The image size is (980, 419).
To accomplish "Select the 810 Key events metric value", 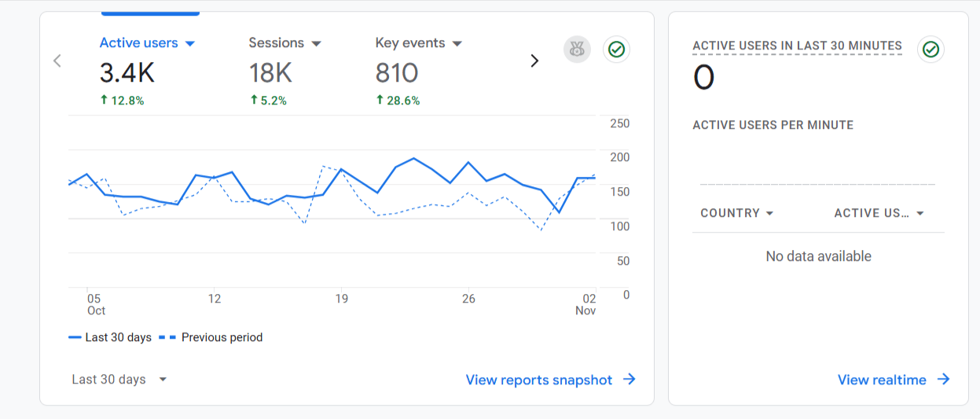I will [x=396, y=73].
